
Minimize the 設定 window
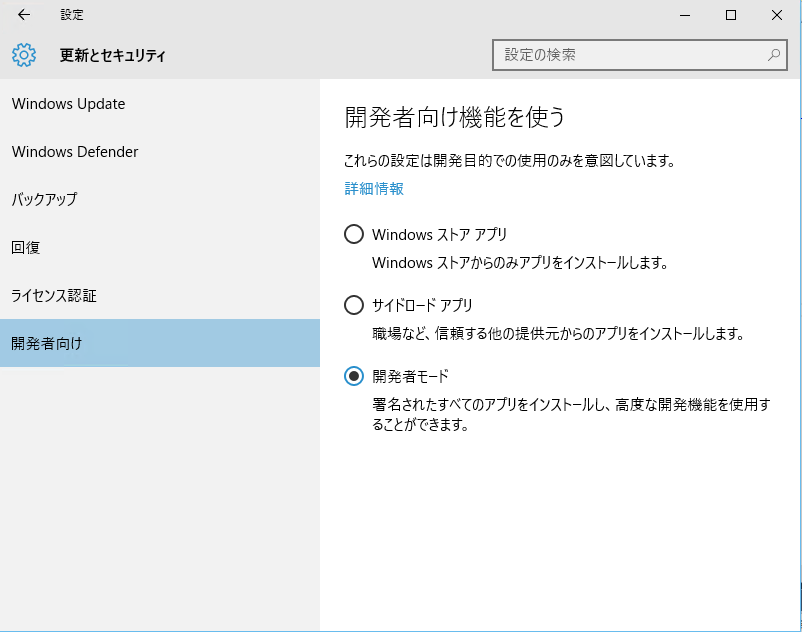685,15
